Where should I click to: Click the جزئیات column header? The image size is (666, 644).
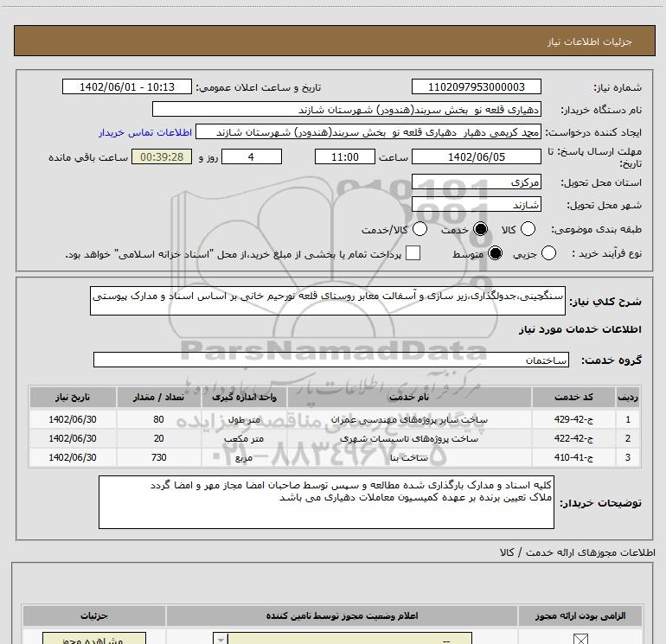coord(94,615)
